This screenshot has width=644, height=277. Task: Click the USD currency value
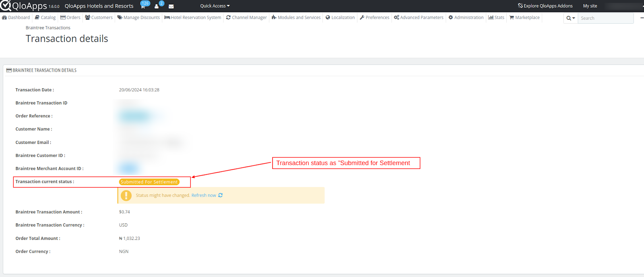(123, 225)
